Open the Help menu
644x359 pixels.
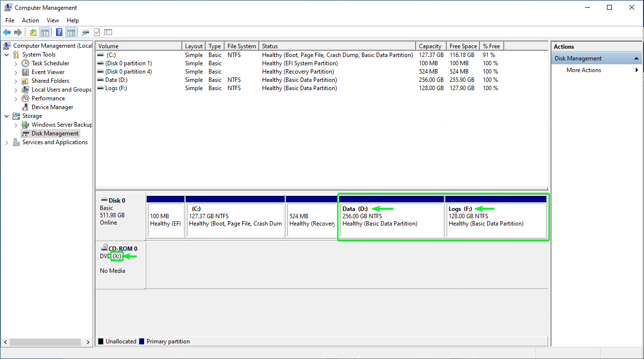point(73,20)
